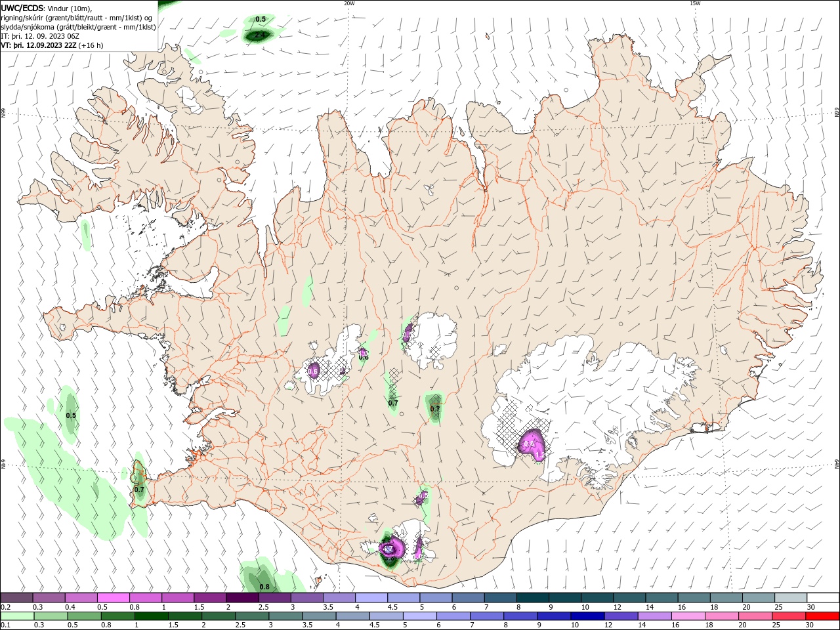Click the UWC/ECDS title text
Image resolution: width=840 pixels, height=630 pixels.
point(22,8)
